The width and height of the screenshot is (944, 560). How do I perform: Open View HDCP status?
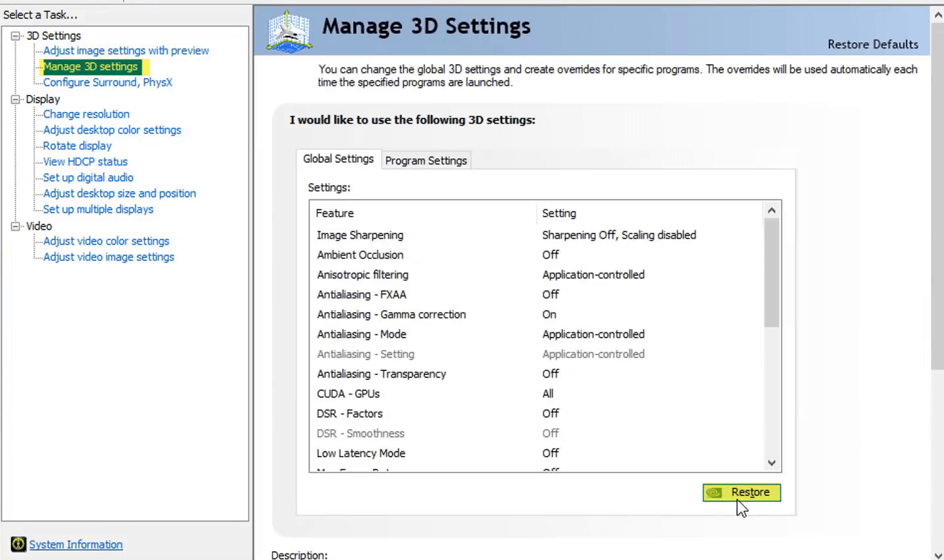(85, 162)
